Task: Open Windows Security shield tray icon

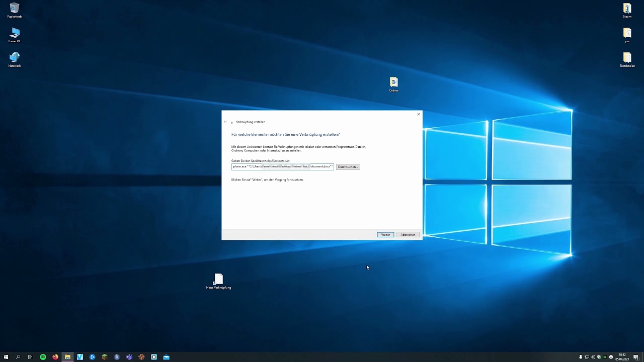Action: tap(599, 357)
